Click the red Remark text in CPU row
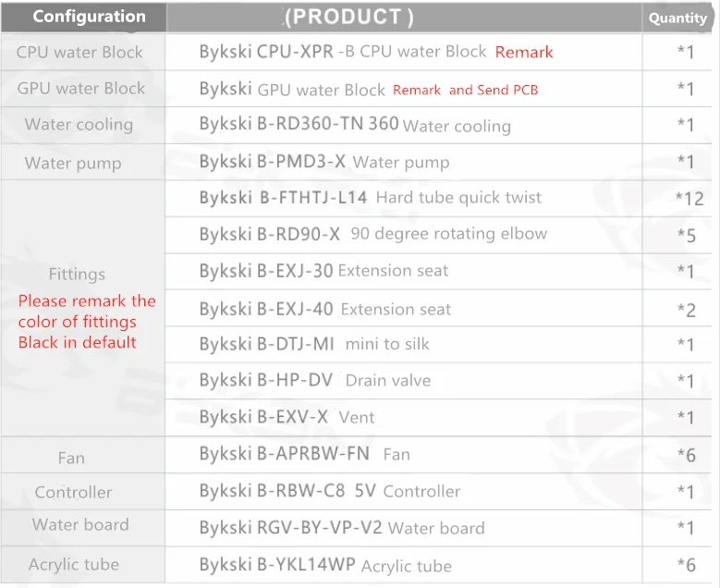Screen dimensions: 720x588 [x=524, y=53]
